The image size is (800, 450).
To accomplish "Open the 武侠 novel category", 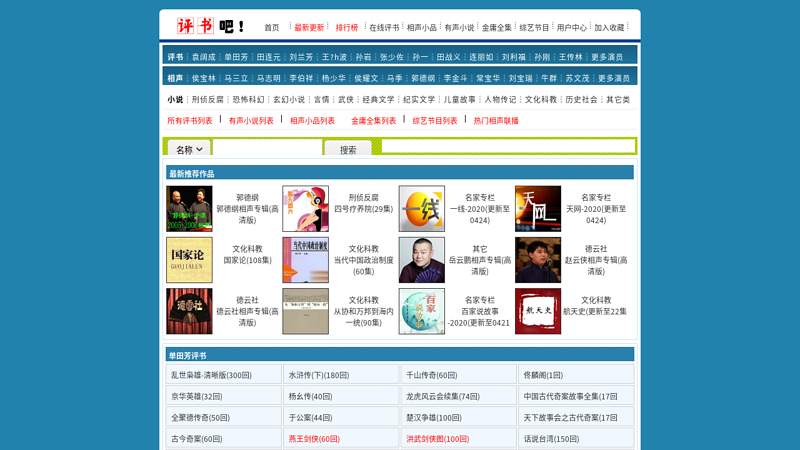I will click(346, 99).
